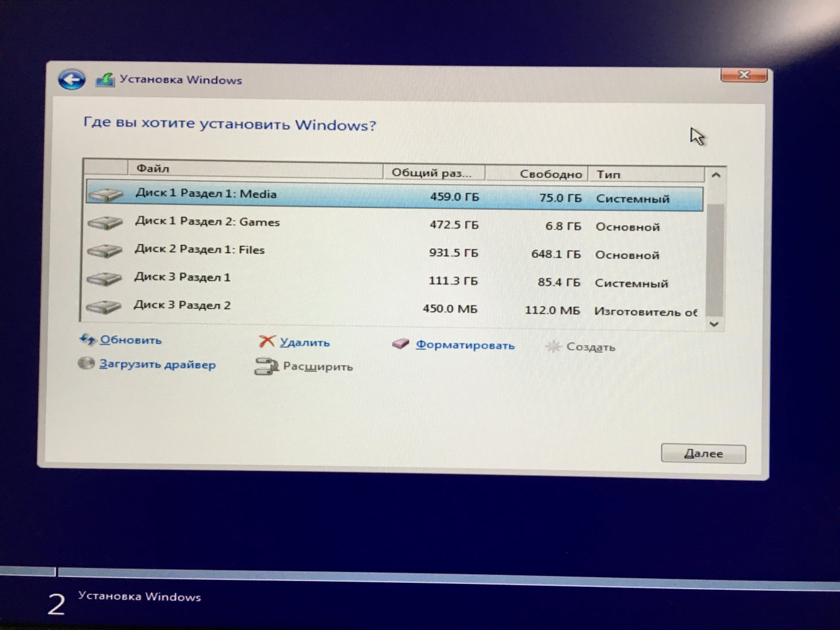Click free space 648.1 ГБ
840x630 pixels.
pos(556,254)
